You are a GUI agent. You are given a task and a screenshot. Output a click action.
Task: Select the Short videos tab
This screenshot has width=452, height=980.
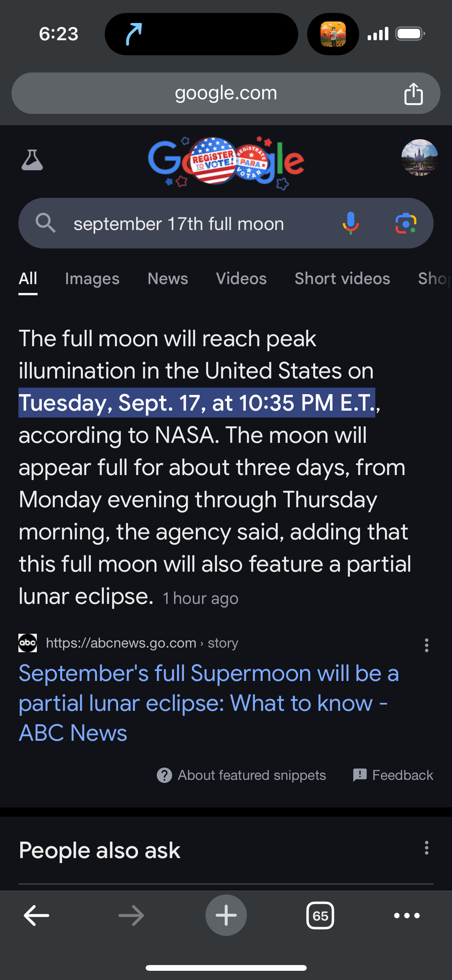(x=342, y=279)
